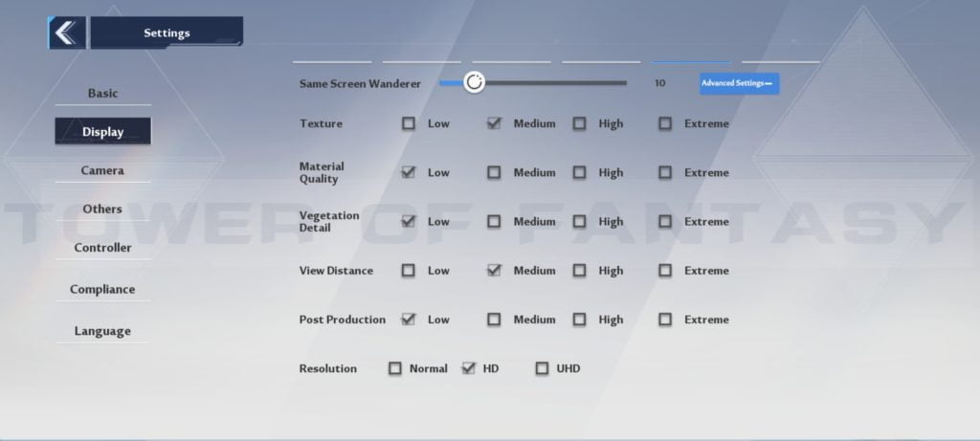This screenshot has height=441, width=980.
Task: Toggle Material Quality Low checkbox
Action: pos(408,172)
